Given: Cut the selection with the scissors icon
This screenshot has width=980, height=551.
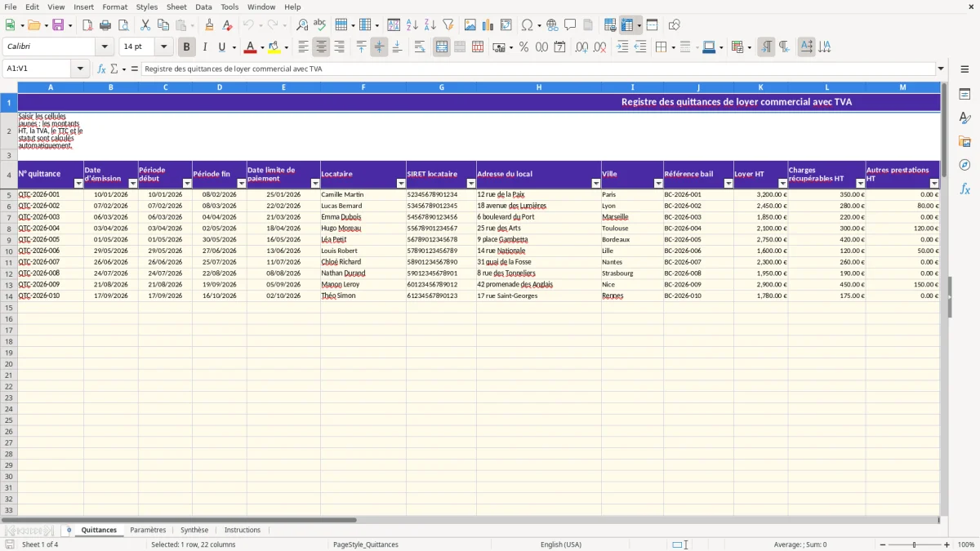Looking at the screenshot, I should [x=145, y=25].
